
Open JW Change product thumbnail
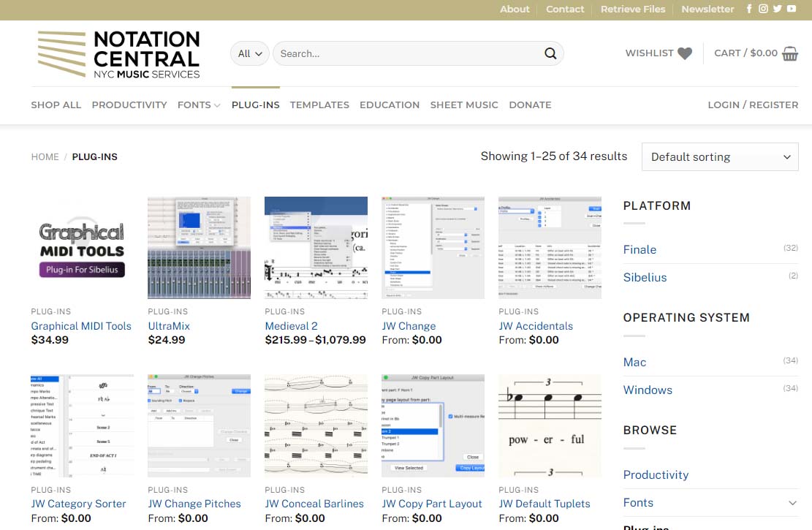[433, 248]
